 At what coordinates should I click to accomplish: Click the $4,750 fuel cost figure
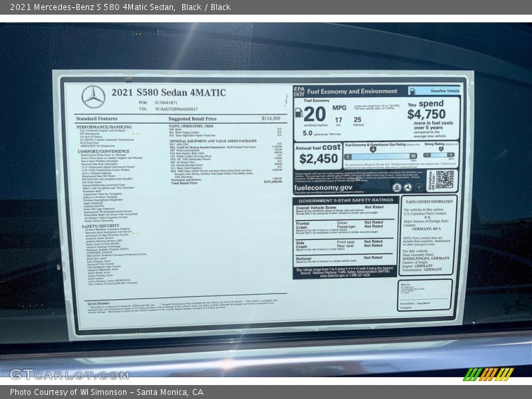click(426, 114)
